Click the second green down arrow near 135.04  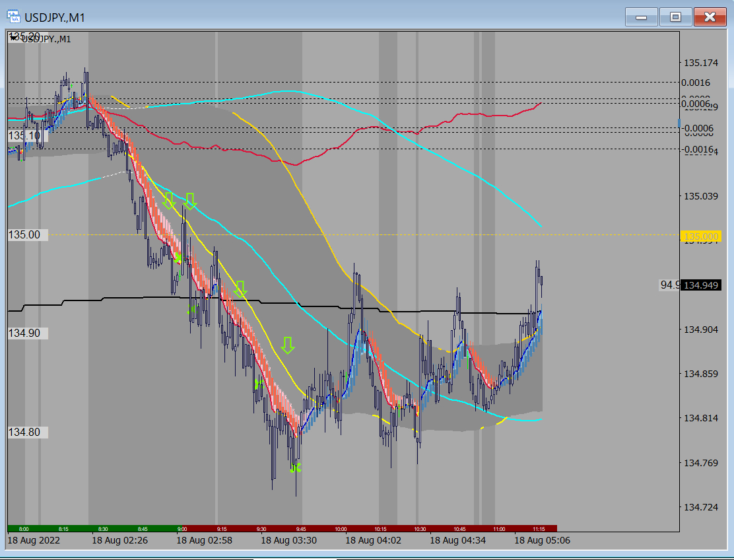tap(190, 201)
